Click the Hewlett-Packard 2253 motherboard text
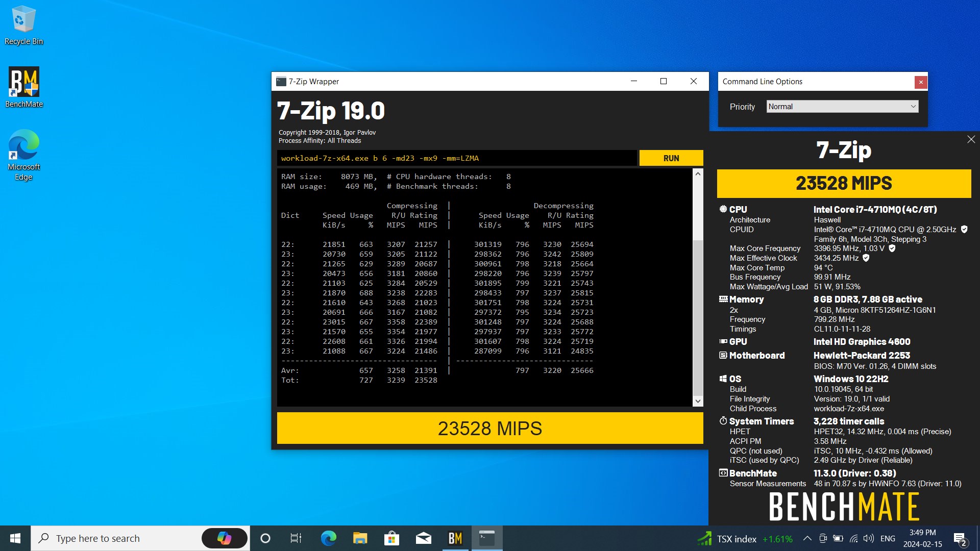The width and height of the screenshot is (980, 551). (x=862, y=355)
